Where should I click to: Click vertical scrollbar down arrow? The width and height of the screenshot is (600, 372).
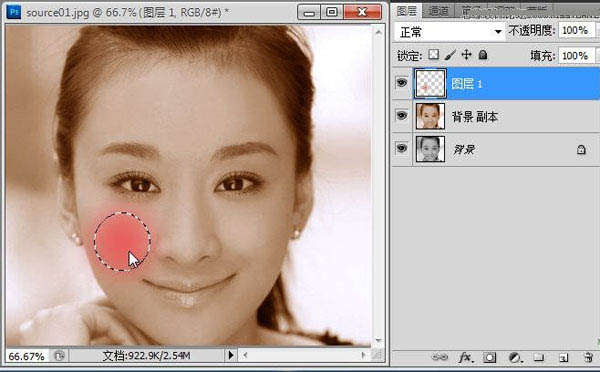(x=378, y=341)
